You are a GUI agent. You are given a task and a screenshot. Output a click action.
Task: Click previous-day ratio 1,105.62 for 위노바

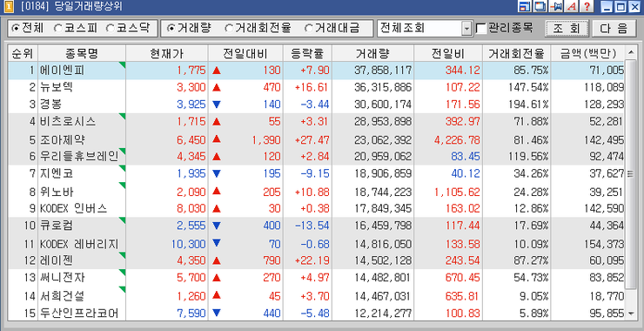457,192
